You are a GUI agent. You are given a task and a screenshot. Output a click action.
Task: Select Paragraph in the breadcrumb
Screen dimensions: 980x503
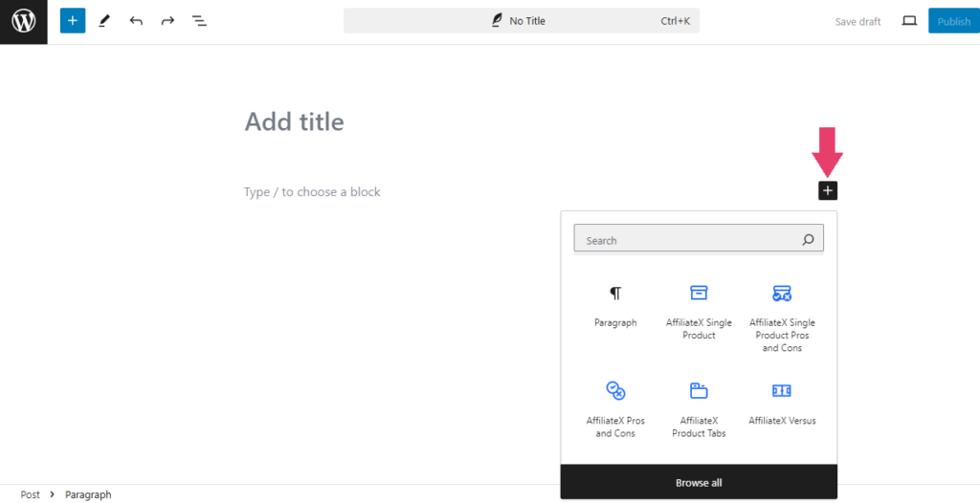coord(88,494)
